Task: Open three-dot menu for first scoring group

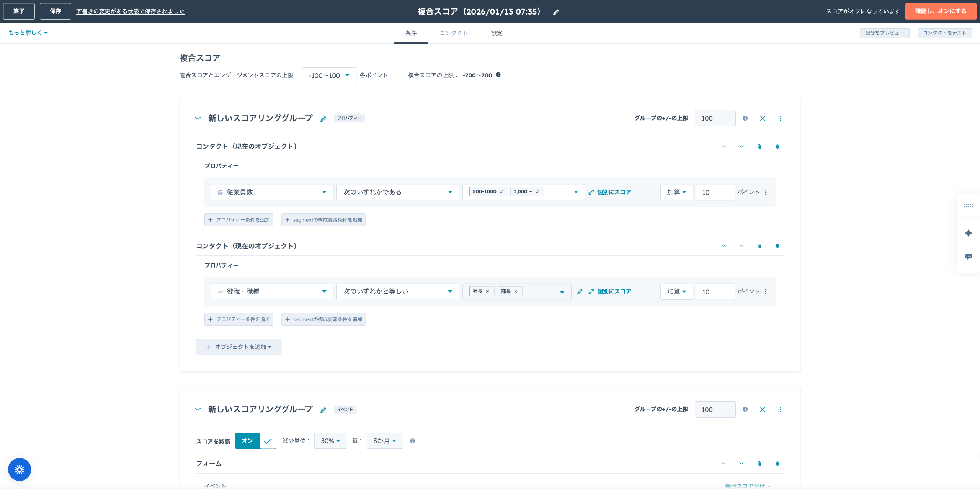Action: click(780, 119)
